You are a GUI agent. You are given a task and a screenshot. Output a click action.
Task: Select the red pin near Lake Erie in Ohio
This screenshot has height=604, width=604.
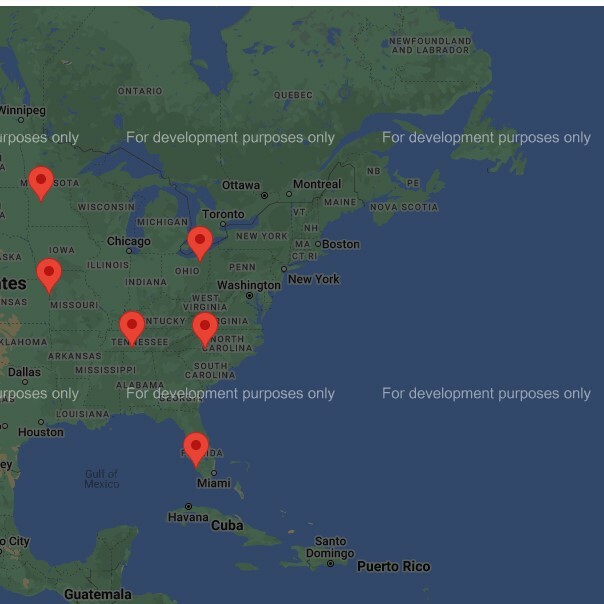pyautogui.click(x=200, y=244)
